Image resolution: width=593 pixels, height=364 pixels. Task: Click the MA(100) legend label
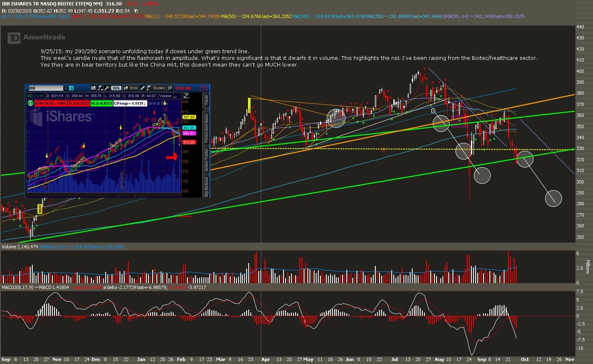301,16
